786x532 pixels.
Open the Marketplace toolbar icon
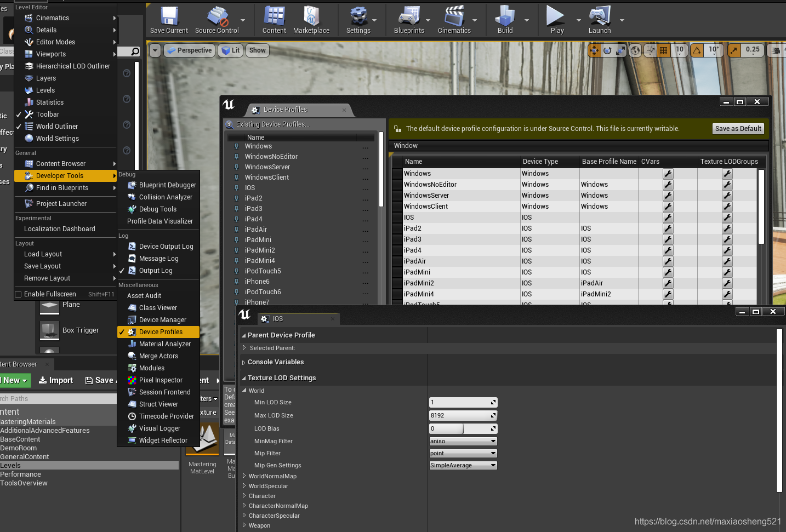(311, 20)
